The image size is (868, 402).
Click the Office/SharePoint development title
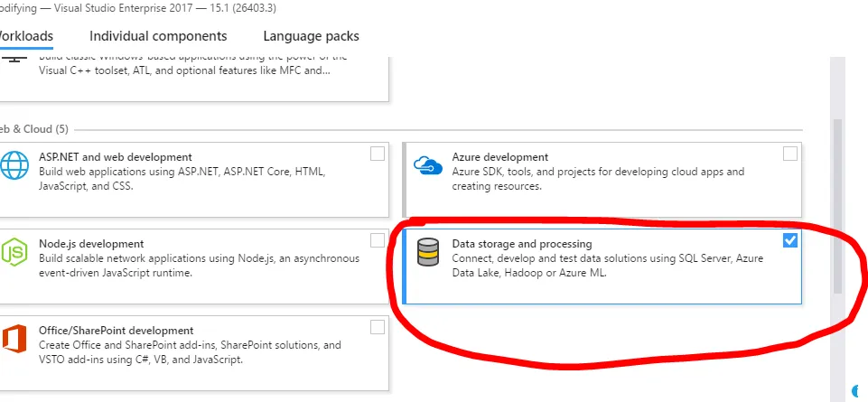tap(116, 331)
